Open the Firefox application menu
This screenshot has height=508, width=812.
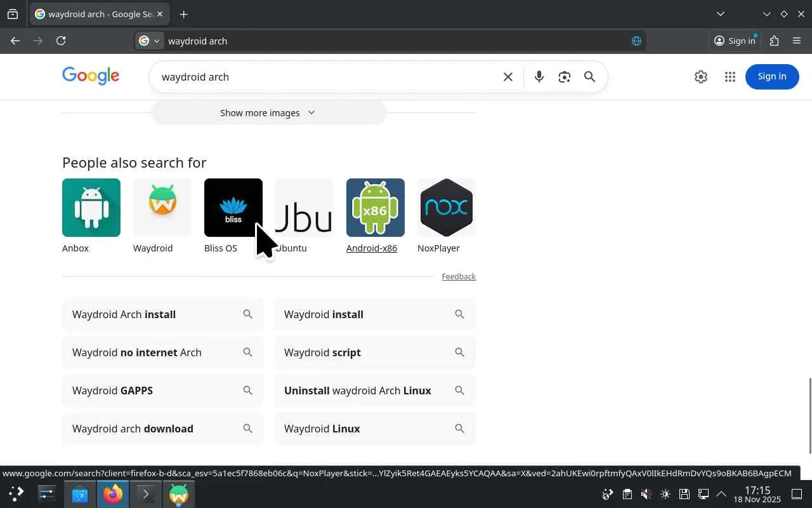click(x=797, y=41)
